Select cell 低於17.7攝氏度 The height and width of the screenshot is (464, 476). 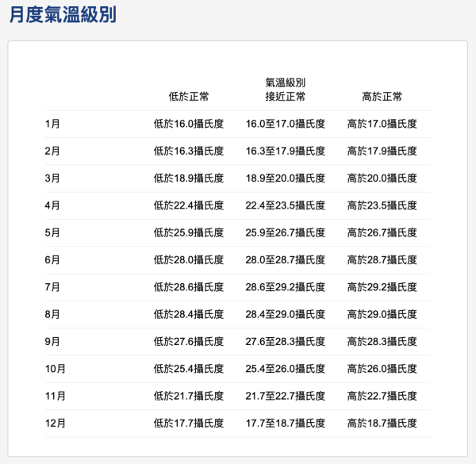(189, 424)
